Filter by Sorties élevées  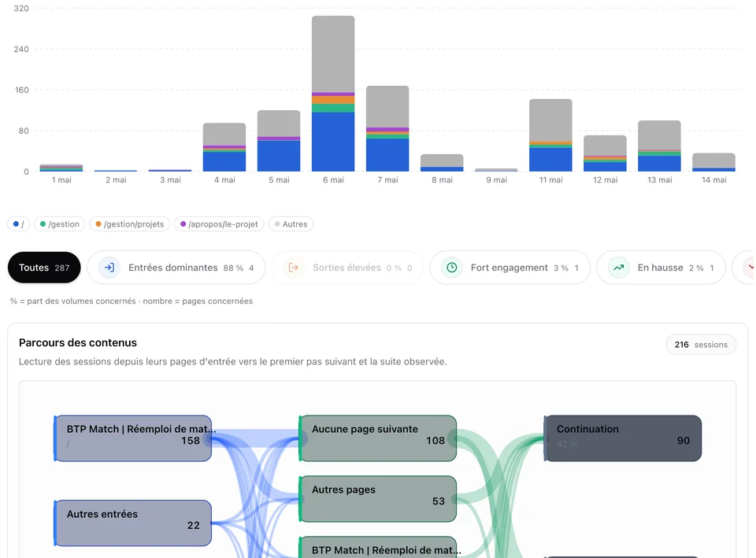[x=347, y=268]
